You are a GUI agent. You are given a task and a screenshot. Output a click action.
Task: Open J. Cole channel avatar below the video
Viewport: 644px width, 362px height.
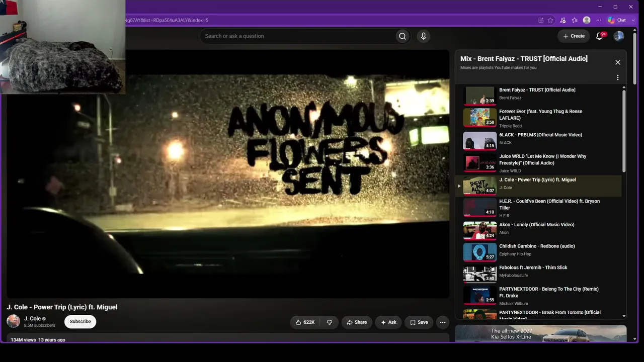(x=14, y=321)
